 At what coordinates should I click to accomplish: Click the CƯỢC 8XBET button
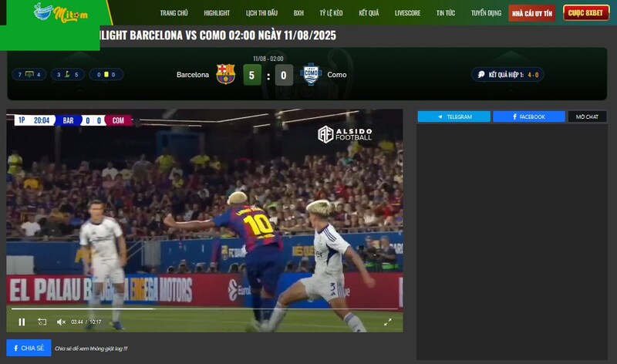click(x=585, y=13)
